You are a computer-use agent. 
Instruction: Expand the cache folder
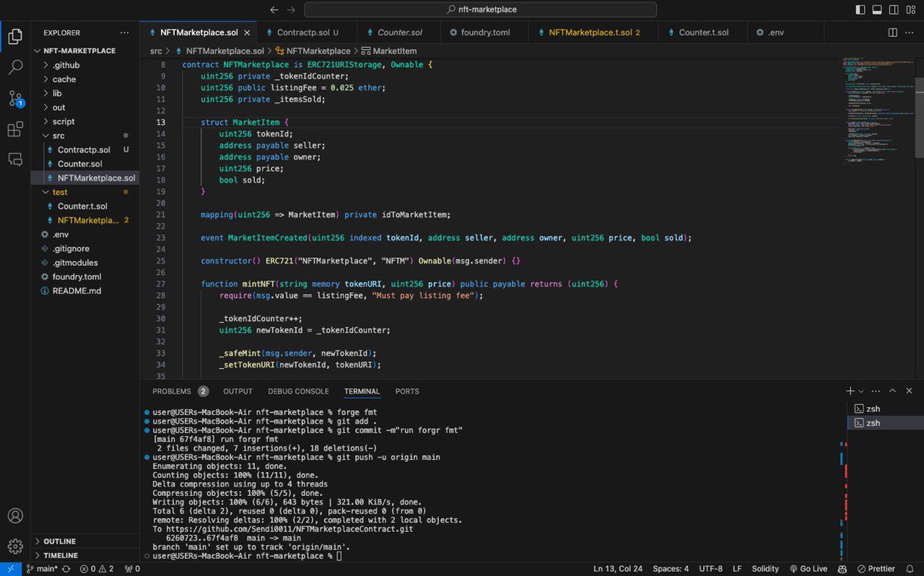click(x=64, y=79)
